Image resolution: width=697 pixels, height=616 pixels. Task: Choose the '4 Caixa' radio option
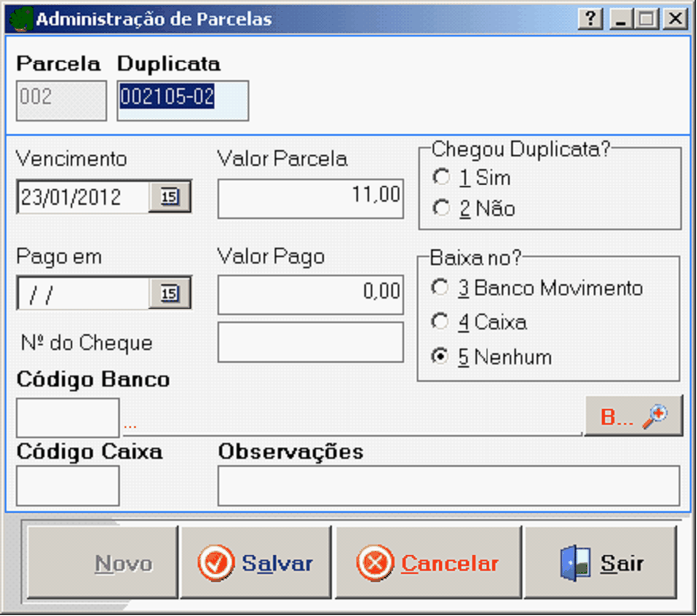tap(441, 322)
